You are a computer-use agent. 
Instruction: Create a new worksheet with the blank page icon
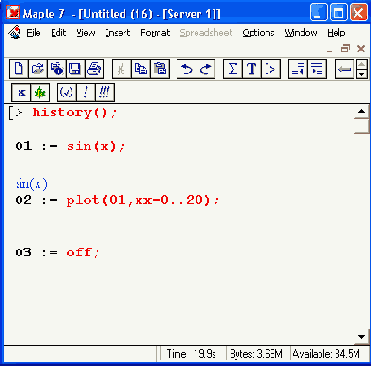tap(19, 69)
